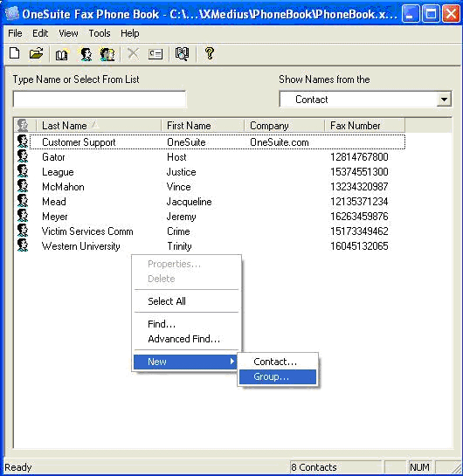Image resolution: width=463 pixels, height=476 pixels.
Task: Click the 8 Contacts status bar entry
Action: (x=335, y=467)
